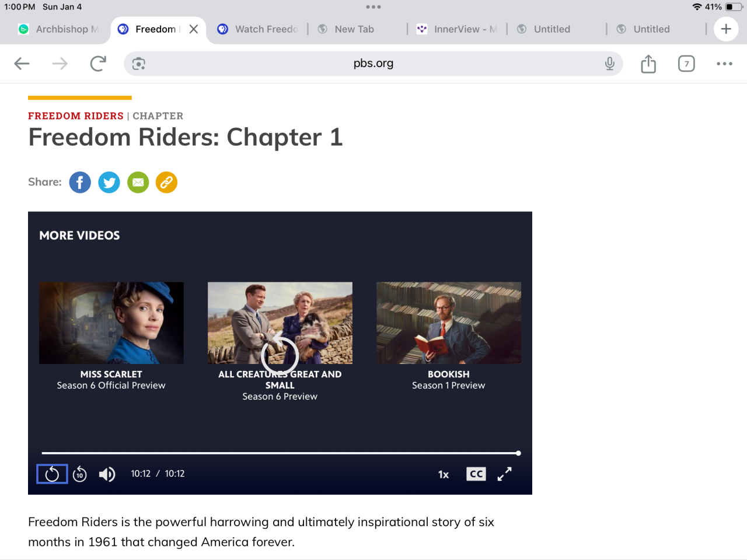Go back to the previous page
The width and height of the screenshot is (747, 560).
(x=22, y=64)
